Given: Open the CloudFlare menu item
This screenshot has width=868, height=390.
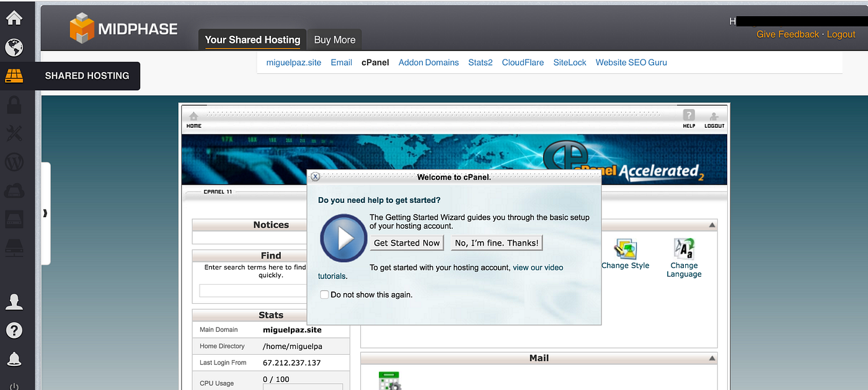Looking at the screenshot, I should click(523, 63).
